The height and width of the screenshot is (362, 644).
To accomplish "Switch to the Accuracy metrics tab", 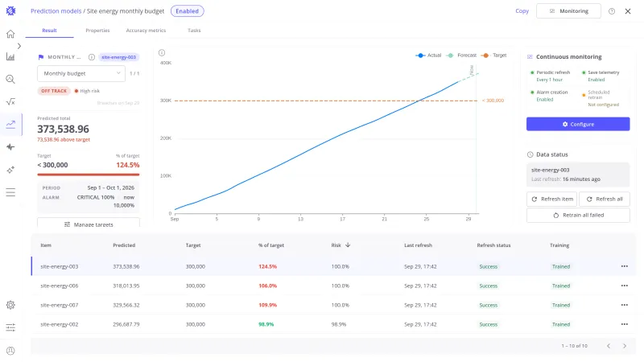I will 146,31.
